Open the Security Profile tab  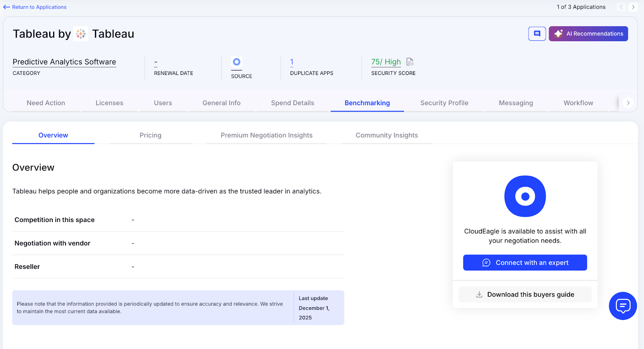click(x=444, y=103)
